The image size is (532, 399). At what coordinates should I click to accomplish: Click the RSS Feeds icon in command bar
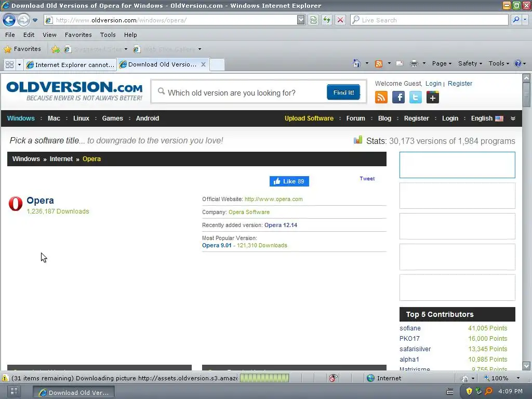pyautogui.click(x=379, y=63)
